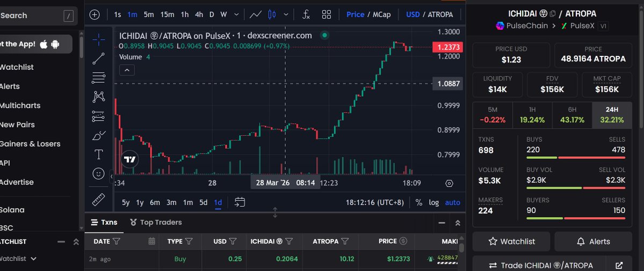Switch chart quote to ATROPA
The width and height of the screenshot is (644, 271).
click(x=440, y=14)
